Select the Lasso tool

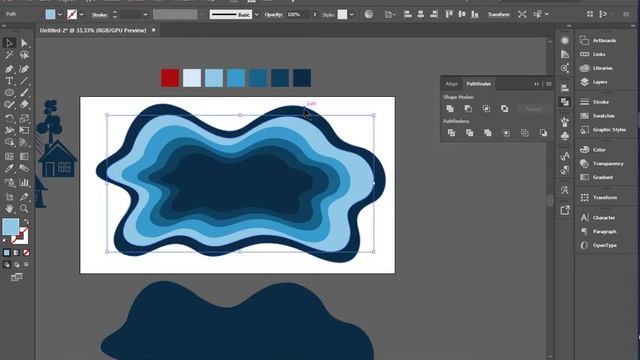[24, 55]
